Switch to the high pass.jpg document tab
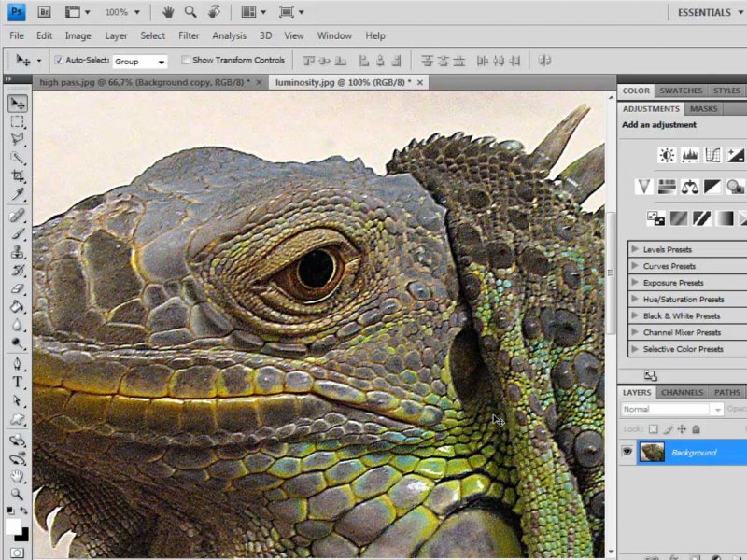This screenshot has width=747, height=560. point(140,82)
